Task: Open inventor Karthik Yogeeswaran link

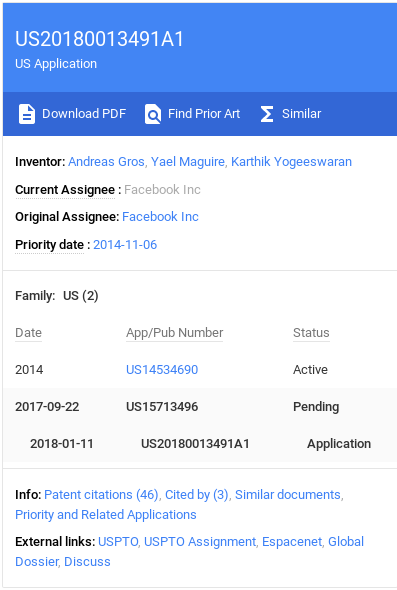Action: [x=291, y=162]
